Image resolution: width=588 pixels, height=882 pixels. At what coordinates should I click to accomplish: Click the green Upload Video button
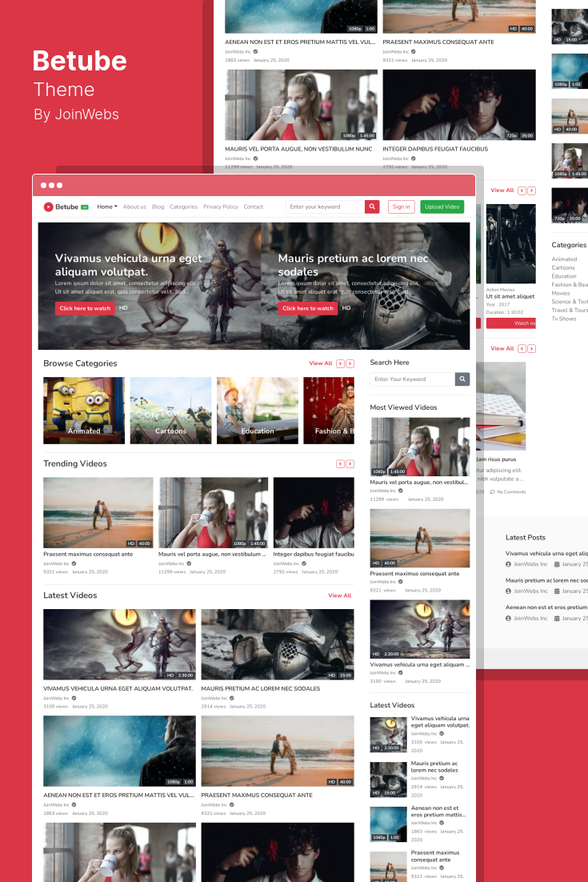coord(442,207)
